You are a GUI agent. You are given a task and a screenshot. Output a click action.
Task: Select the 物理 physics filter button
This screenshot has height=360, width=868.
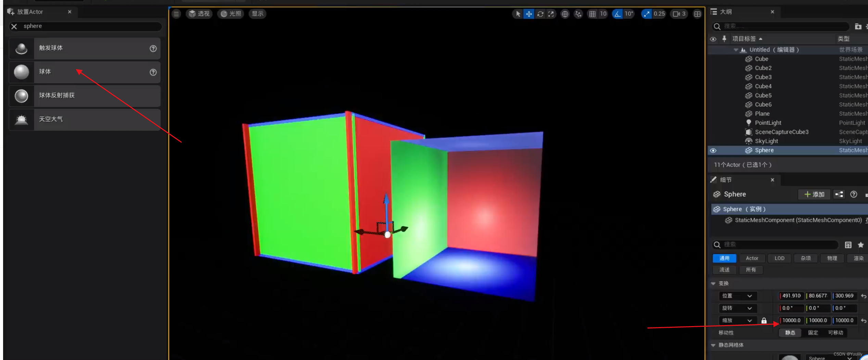(832, 258)
